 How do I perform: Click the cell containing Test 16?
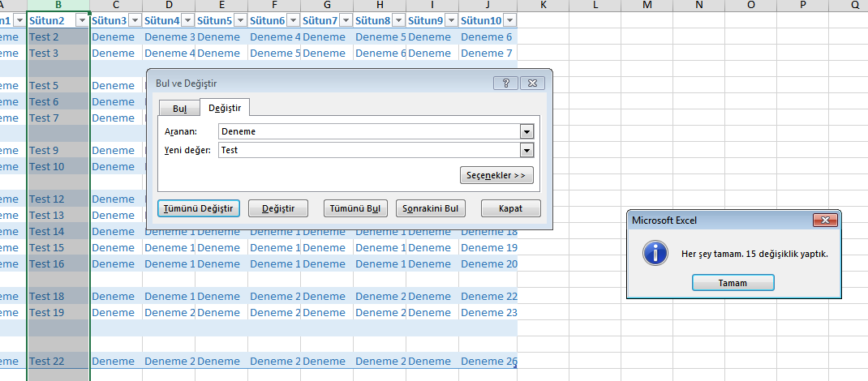(58, 263)
